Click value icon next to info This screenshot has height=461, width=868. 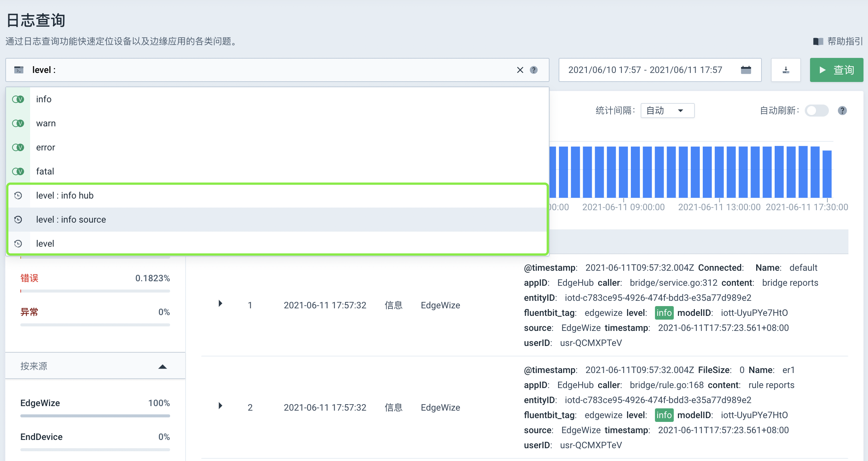[18, 99]
